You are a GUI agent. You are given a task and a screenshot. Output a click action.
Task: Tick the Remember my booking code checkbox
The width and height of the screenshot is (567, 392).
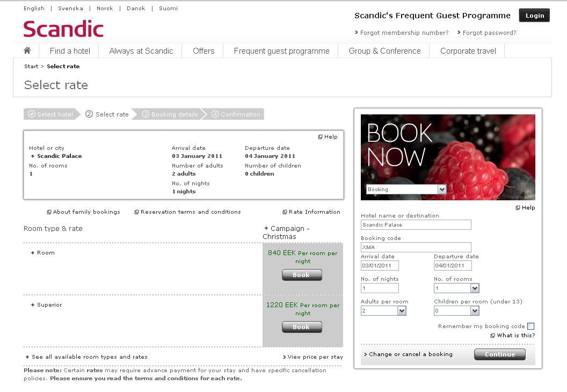531,326
